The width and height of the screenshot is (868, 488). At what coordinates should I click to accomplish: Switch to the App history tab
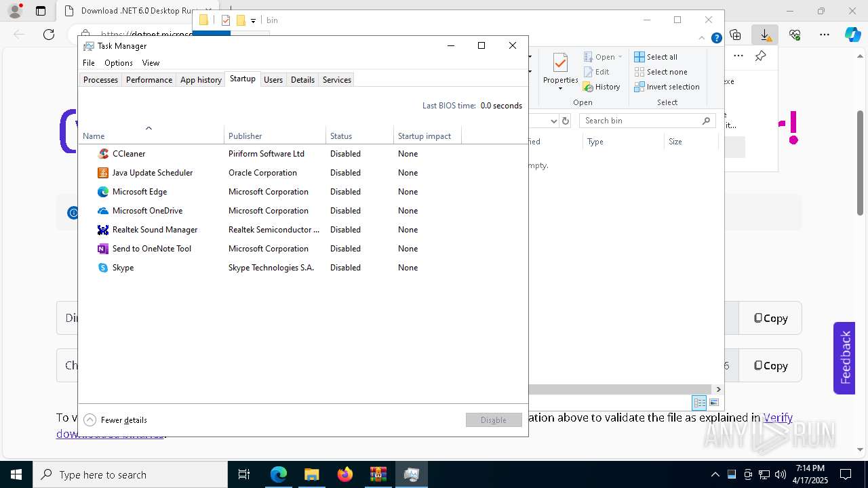coord(201,80)
